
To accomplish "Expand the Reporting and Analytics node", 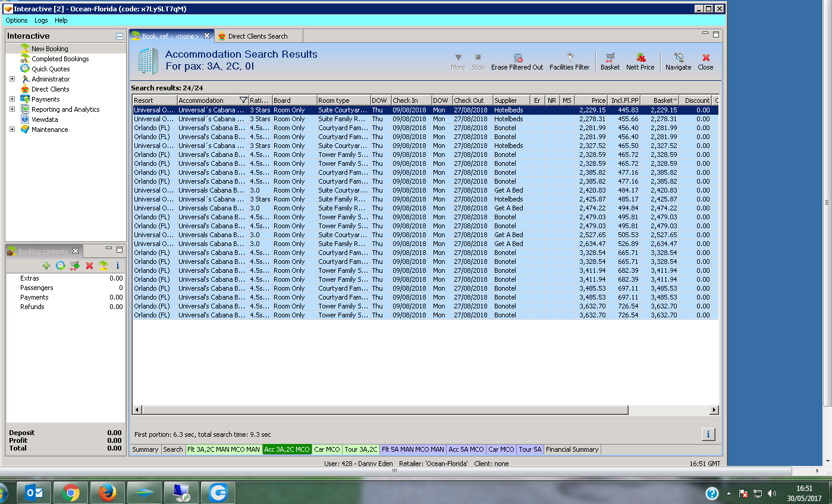I will pos(12,109).
